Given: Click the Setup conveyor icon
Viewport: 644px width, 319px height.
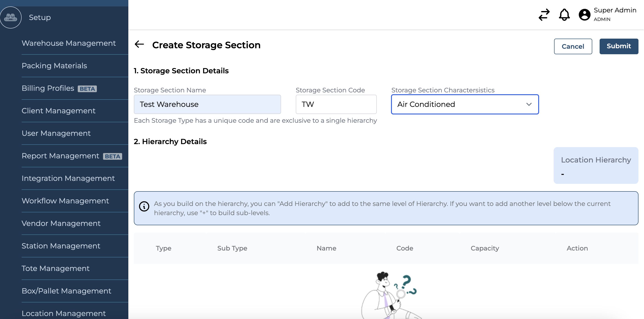Looking at the screenshot, I should pos(11,17).
